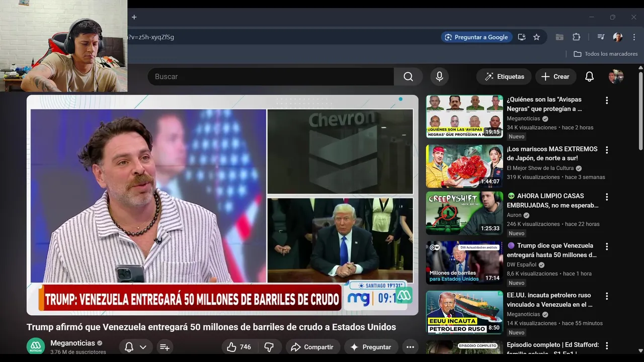Viewport: 644px width, 362px height.
Task: Open "¡Los mariscos MAS EXTREMOS" title link
Action: (x=552, y=153)
